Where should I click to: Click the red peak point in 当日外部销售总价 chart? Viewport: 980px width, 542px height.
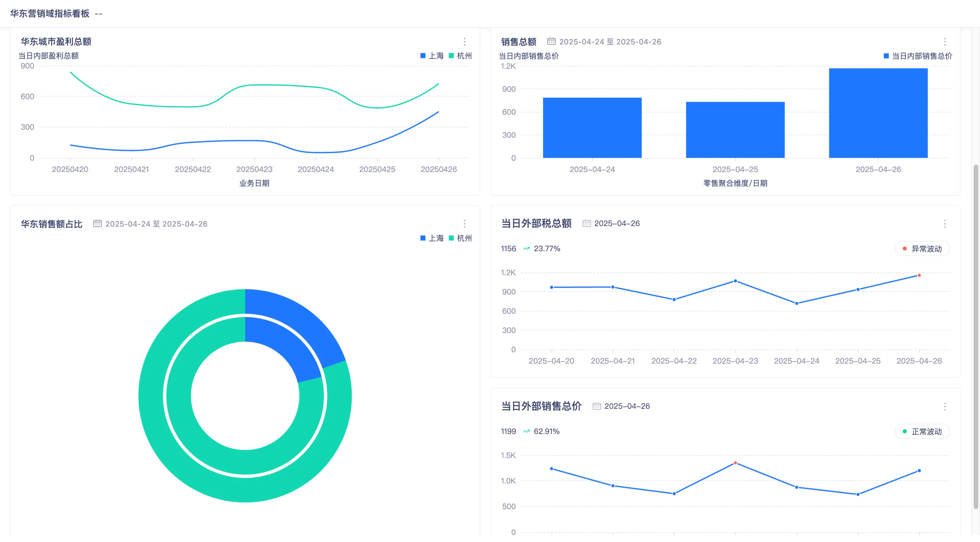pos(735,463)
